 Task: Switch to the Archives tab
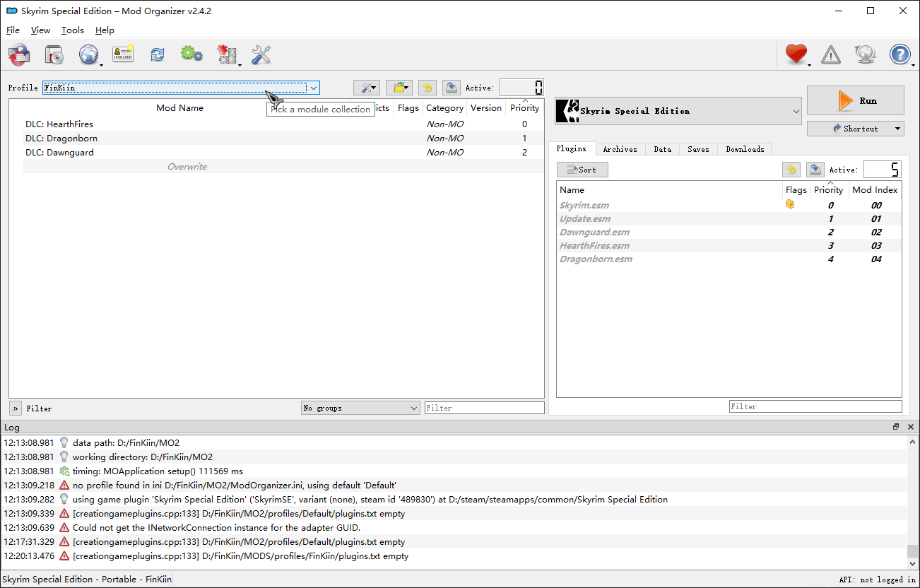(620, 149)
